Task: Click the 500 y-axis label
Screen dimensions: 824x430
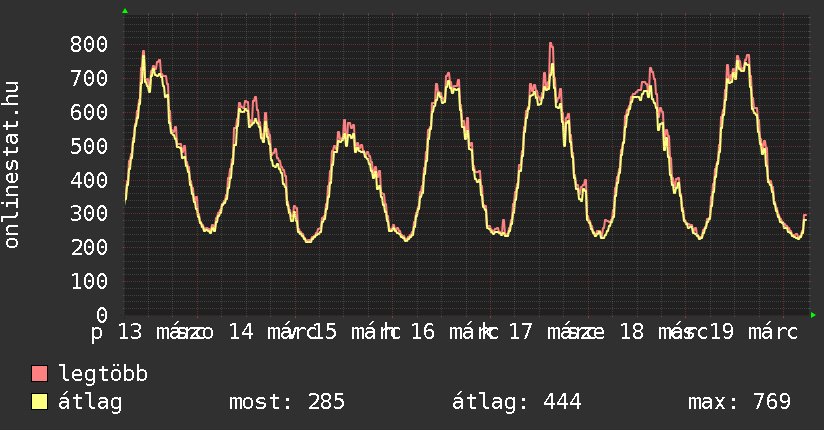Action: point(89,146)
